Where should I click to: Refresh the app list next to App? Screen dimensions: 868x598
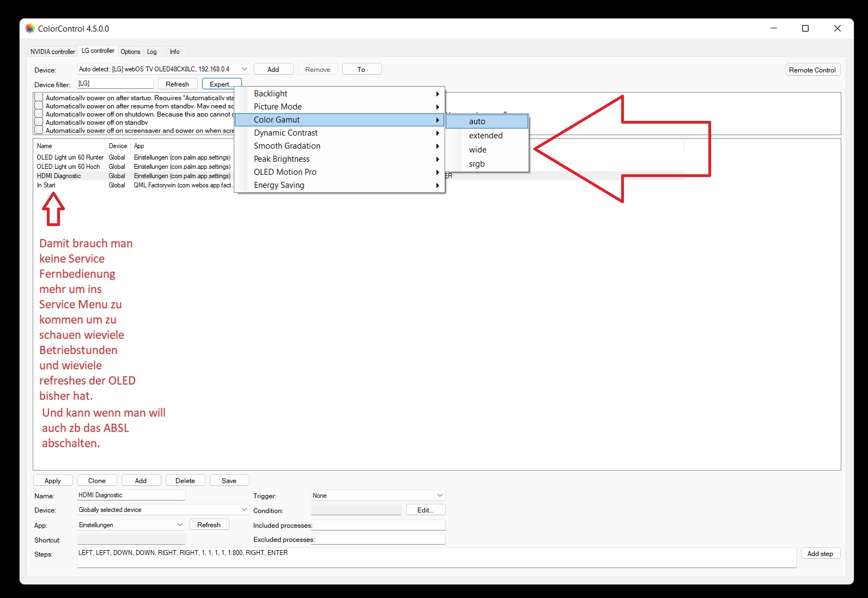(209, 525)
